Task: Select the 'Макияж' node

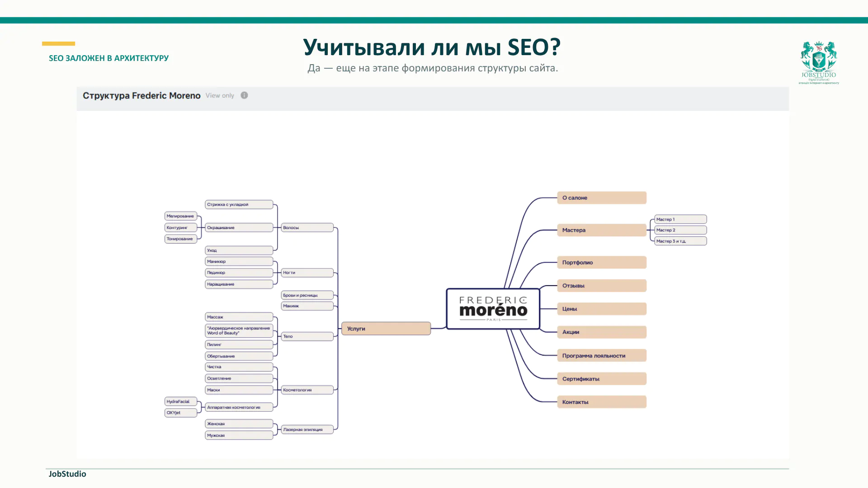Action: pyautogui.click(x=307, y=306)
